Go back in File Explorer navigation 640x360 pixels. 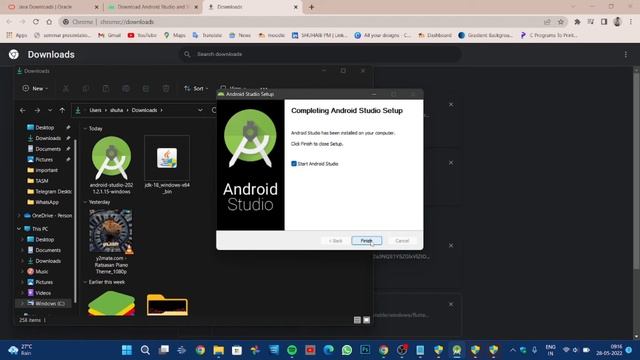tap(23, 110)
